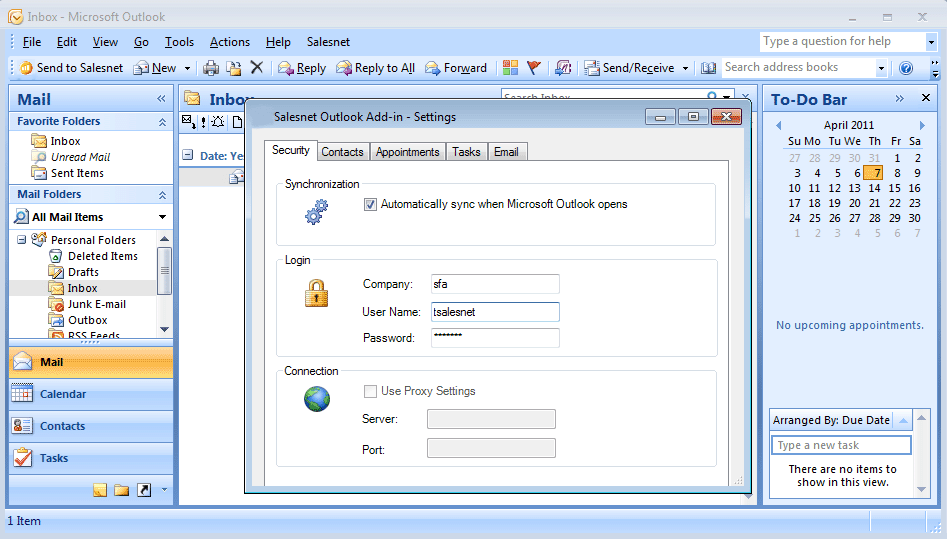
Task: Click the Categorize color squares icon
Action: click(510, 68)
